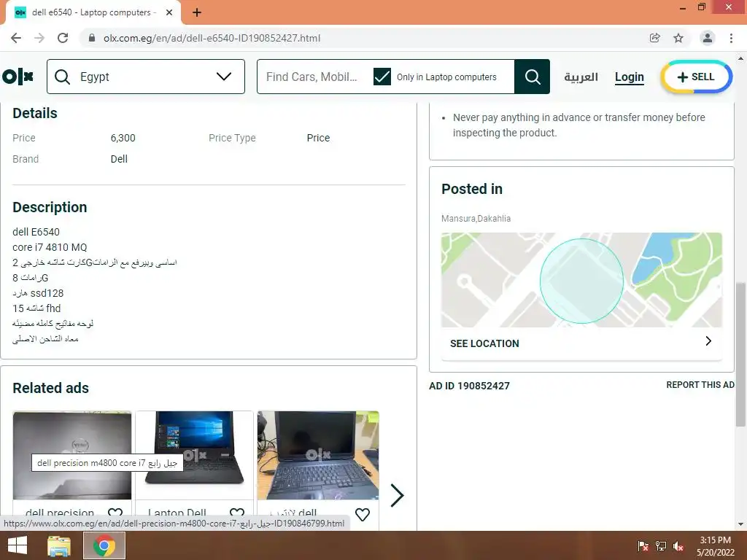Click the share page icon in address bar
The width and height of the screenshot is (747, 560).
tap(655, 38)
